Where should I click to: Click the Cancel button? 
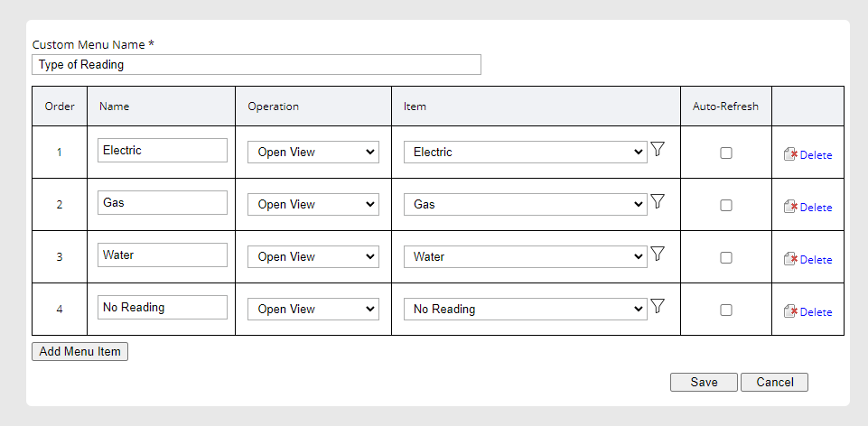(x=774, y=382)
